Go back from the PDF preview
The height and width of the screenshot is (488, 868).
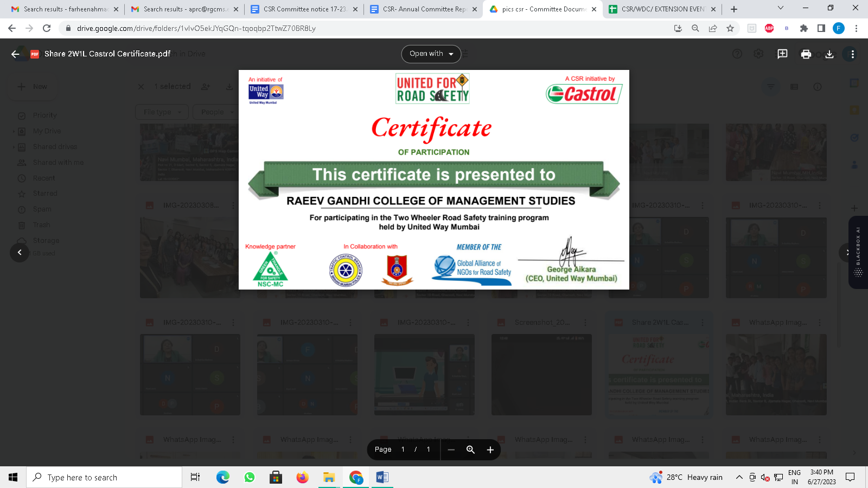click(x=15, y=54)
